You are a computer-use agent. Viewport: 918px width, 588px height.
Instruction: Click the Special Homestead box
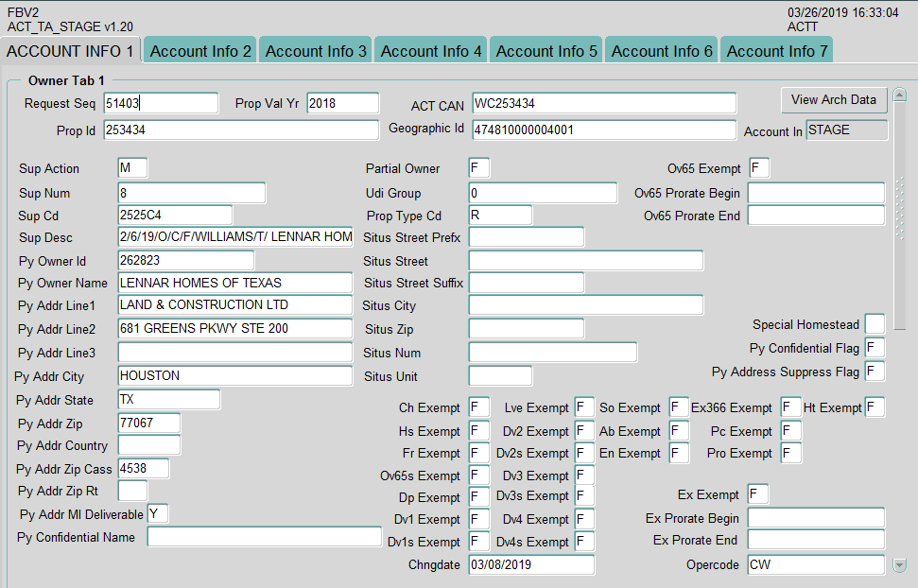click(x=875, y=324)
